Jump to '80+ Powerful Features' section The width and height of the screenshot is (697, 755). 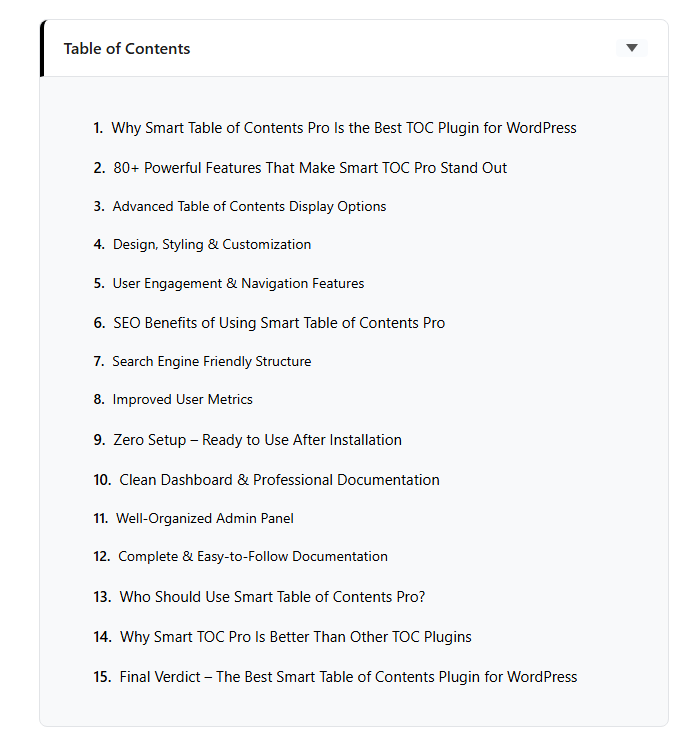[310, 168]
